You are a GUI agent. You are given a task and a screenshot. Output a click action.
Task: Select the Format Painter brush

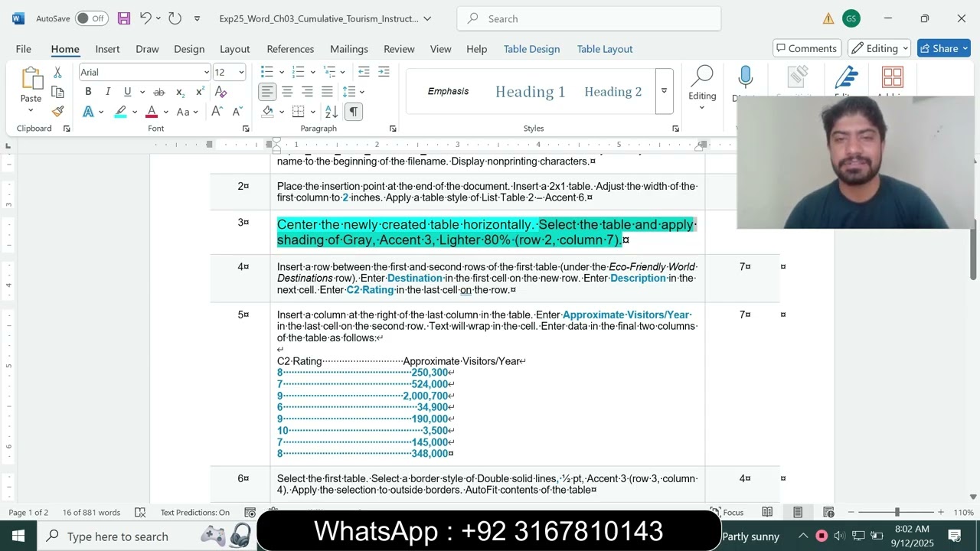[57, 112]
